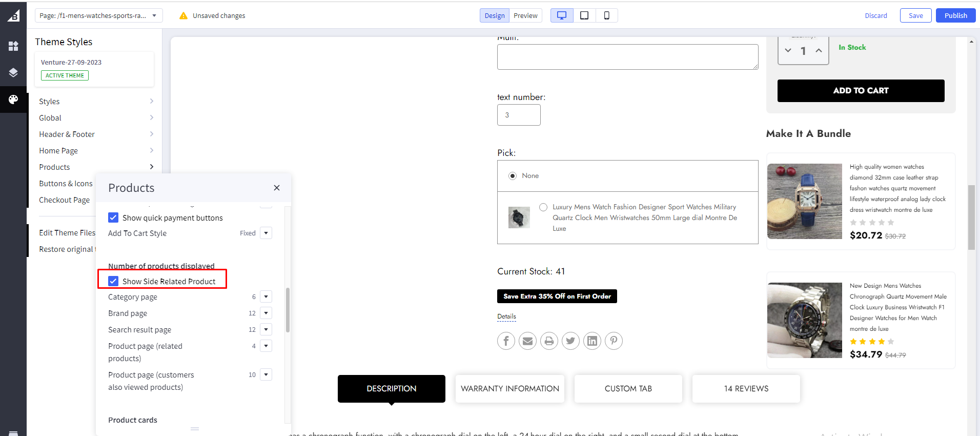980x436 pixels.
Task: Click Edit Theme Files link
Action: pos(67,233)
